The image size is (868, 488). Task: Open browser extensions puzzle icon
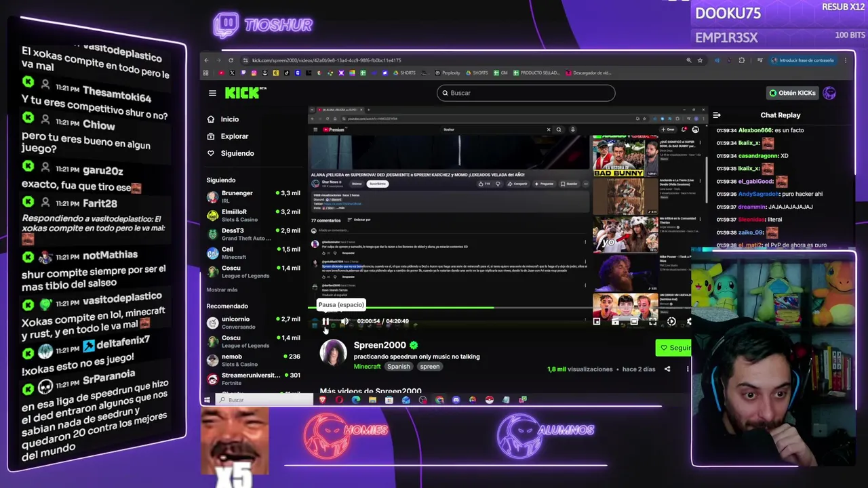741,60
